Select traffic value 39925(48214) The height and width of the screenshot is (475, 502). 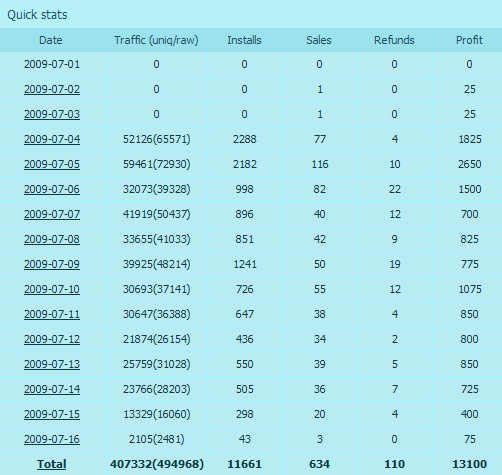(156, 264)
